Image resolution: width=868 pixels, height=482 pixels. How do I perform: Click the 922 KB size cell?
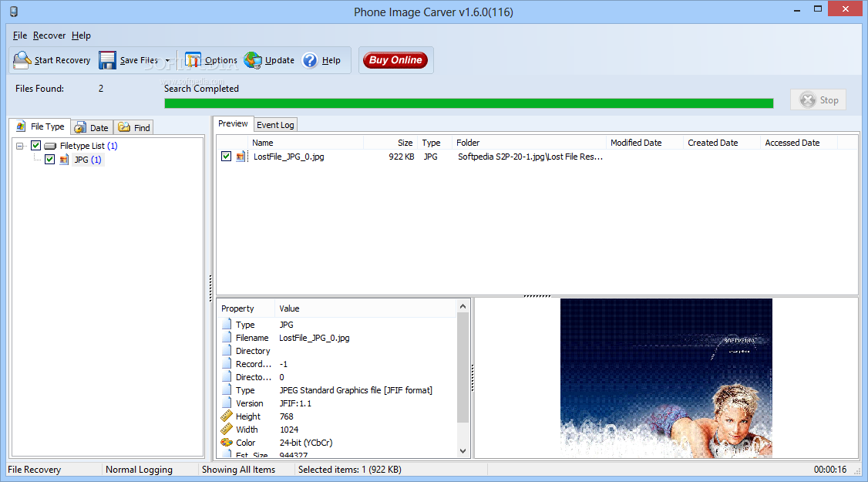(402, 157)
